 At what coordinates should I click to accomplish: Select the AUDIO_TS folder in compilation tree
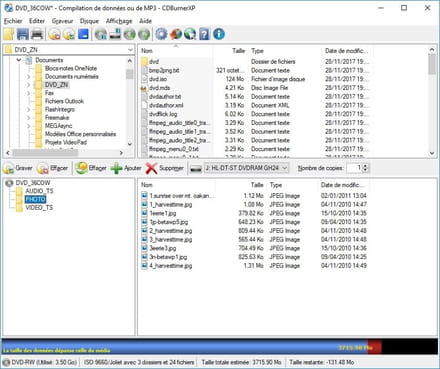click(39, 191)
